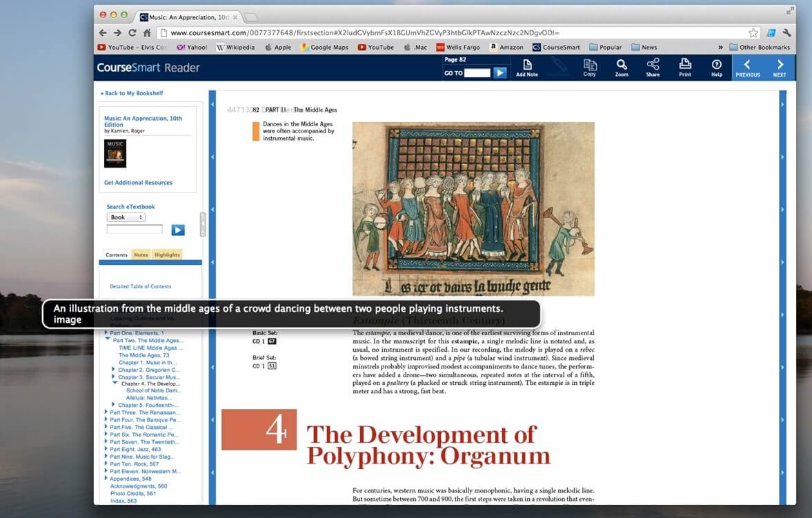Image resolution: width=812 pixels, height=518 pixels.
Task: Expand Part Eight. Jazz entry
Action: tap(106, 448)
